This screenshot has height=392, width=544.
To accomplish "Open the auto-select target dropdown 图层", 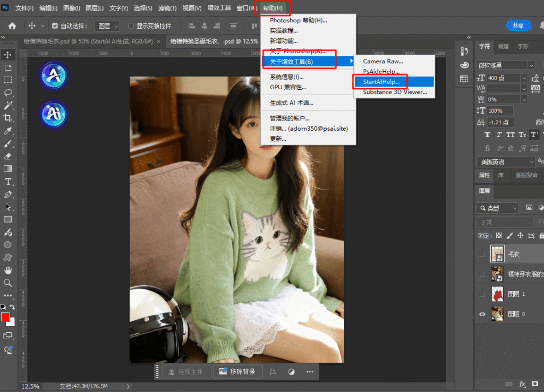I will tap(107, 26).
